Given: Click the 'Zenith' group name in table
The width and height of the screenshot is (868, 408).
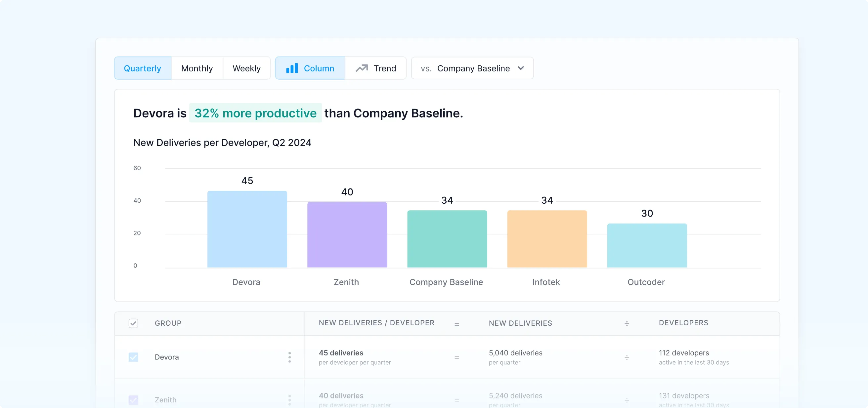Looking at the screenshot, I should click(165, 400).
